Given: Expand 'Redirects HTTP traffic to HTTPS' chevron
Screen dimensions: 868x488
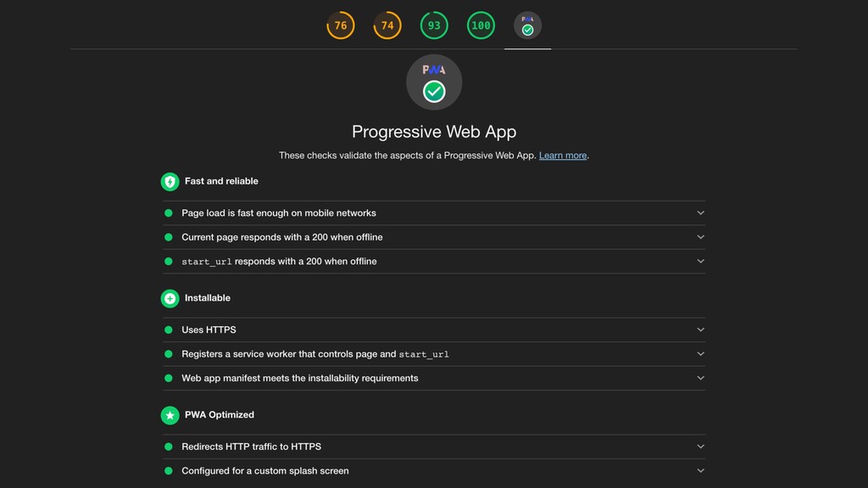Looking at the screenshot, I should coord(700,446).
